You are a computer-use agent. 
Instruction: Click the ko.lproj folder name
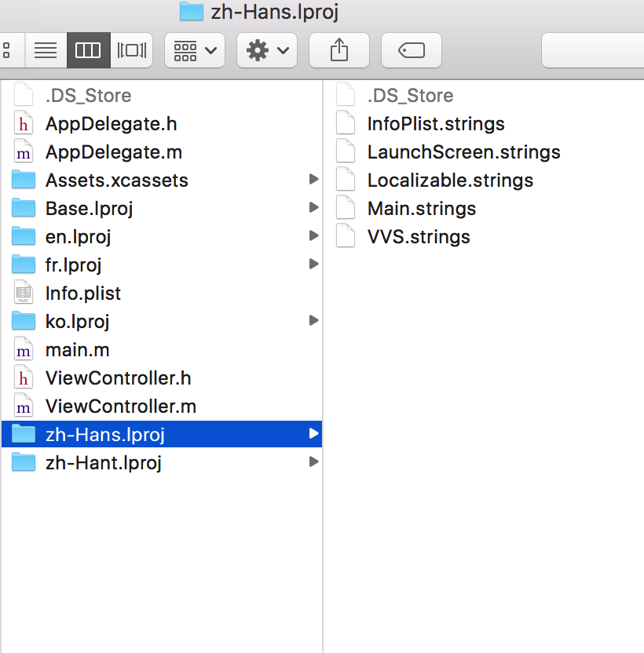click(x=78, y=323)
